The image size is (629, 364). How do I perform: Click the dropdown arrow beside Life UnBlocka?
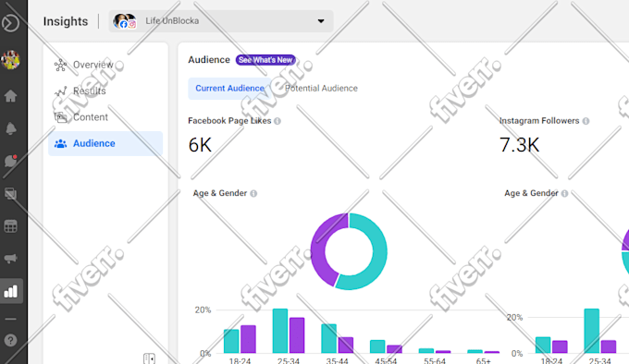pyautogui.click(x=321, y=21)
